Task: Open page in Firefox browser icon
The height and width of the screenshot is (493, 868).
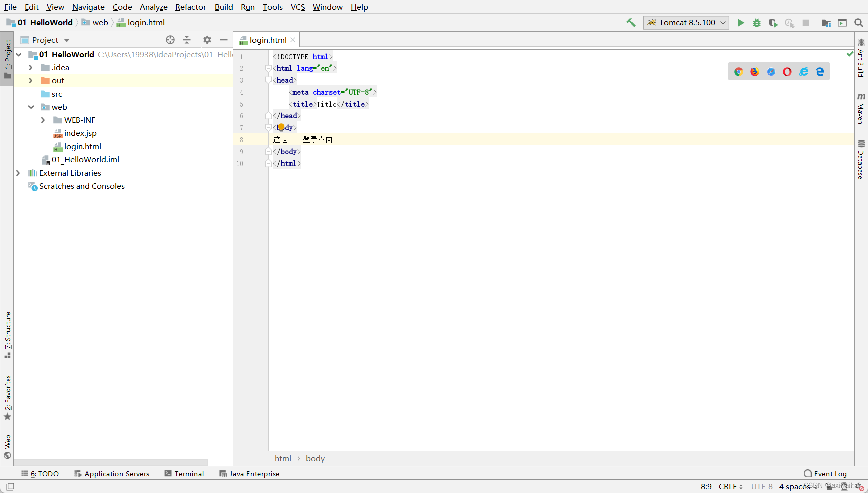Action: click(755, 72)
